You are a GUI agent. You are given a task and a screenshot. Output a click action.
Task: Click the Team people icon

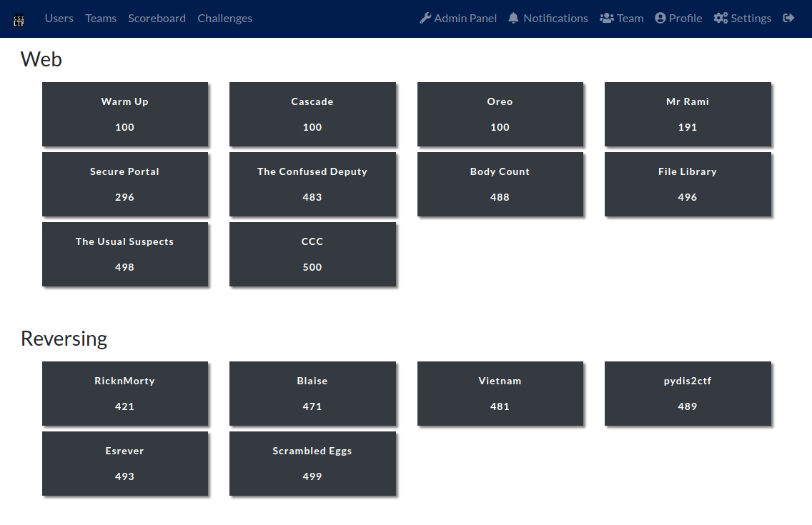point(607,18)
